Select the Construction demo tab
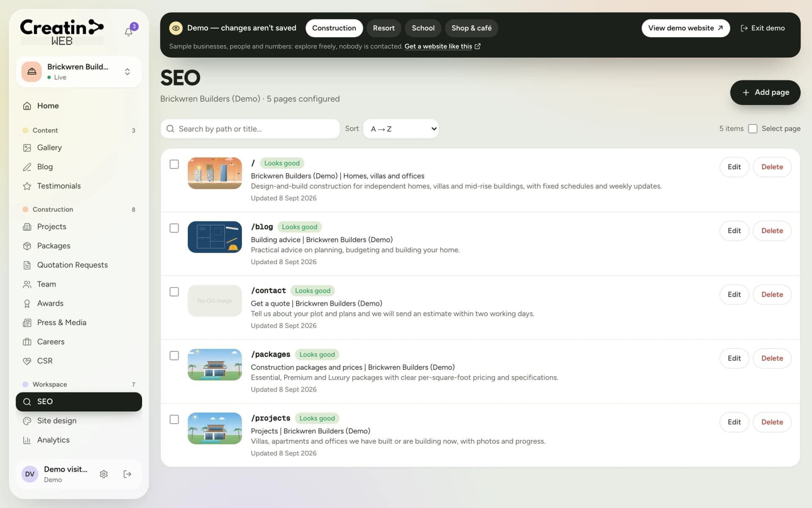Viewport: 812px width, 508px height. click(x=334, y=28)
